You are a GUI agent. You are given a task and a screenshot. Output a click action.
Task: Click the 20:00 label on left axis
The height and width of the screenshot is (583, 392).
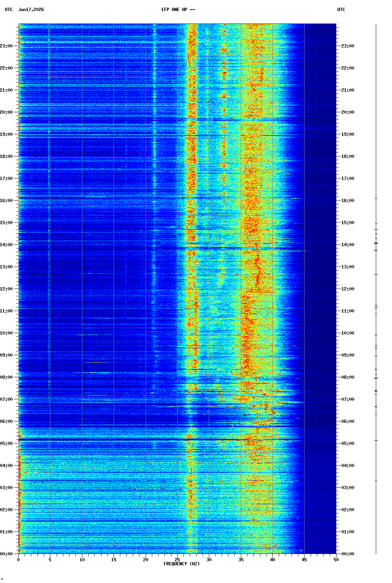[x=7, y=112]
